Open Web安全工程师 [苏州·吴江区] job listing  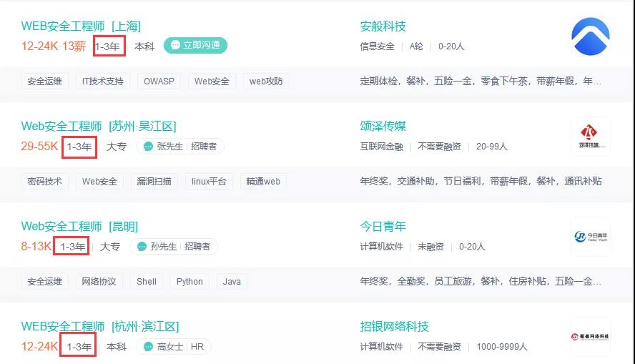(x=98, y=127)
